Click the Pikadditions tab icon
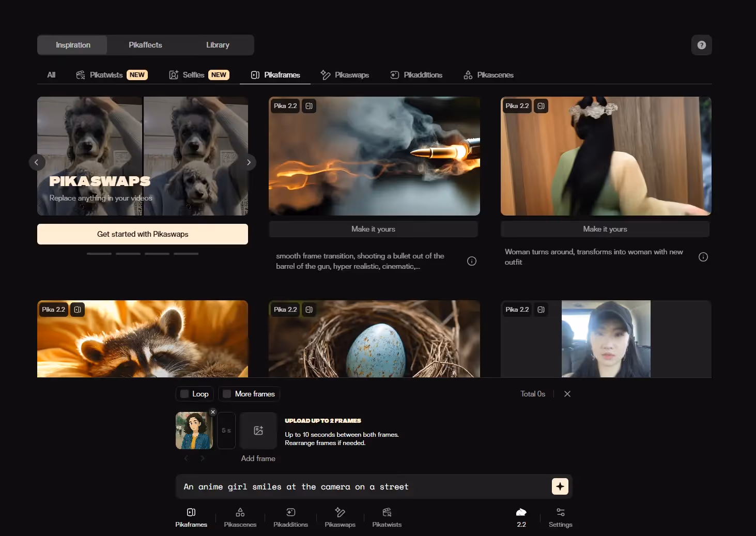 395,75
